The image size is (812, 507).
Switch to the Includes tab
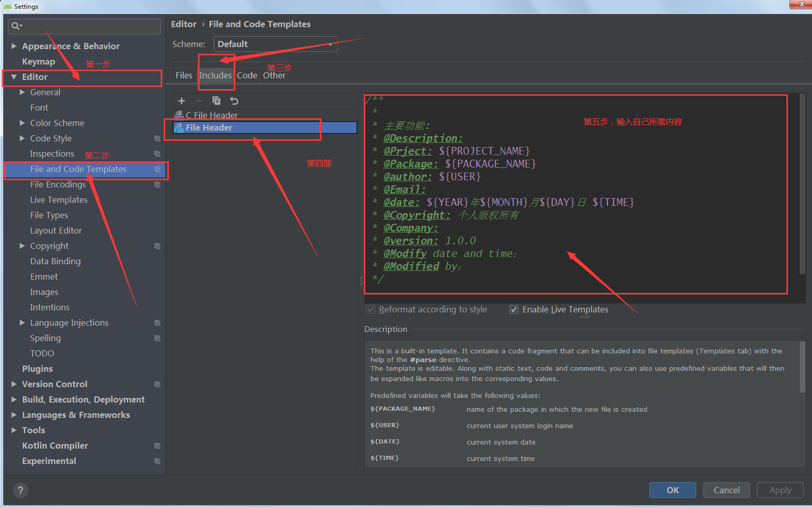tap(215, 75)
